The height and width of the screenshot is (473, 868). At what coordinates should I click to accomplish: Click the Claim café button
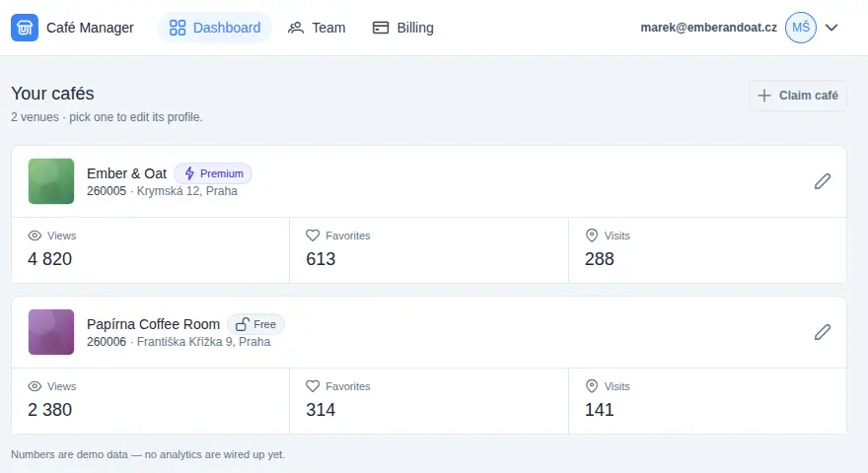click(798, 96)
